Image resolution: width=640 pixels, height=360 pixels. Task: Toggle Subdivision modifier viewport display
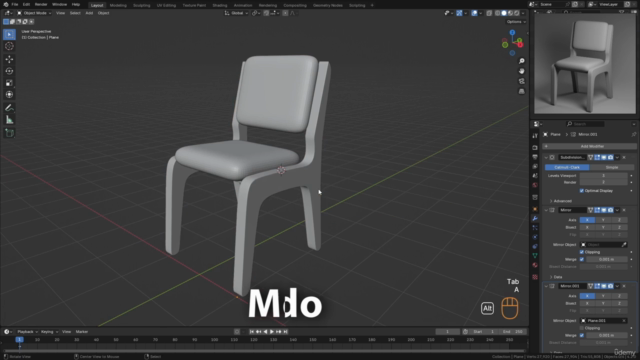[604, 157]
